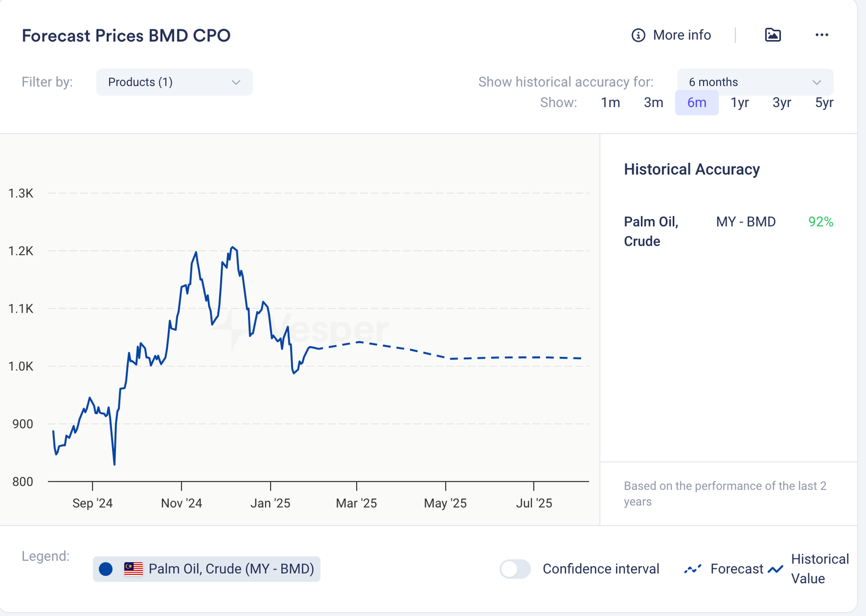The image size is (866, 616).
Task: Set chart range to 3yr
Action: point(782,103)
